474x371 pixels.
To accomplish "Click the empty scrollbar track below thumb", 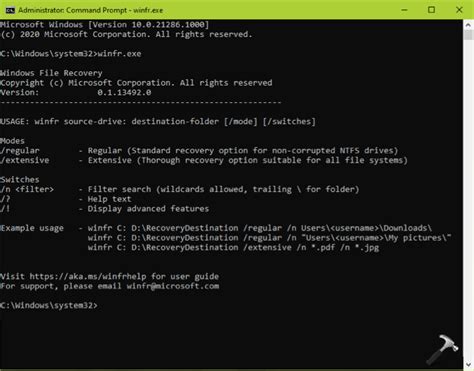I will pyautogui.click(x=468, y=200).
